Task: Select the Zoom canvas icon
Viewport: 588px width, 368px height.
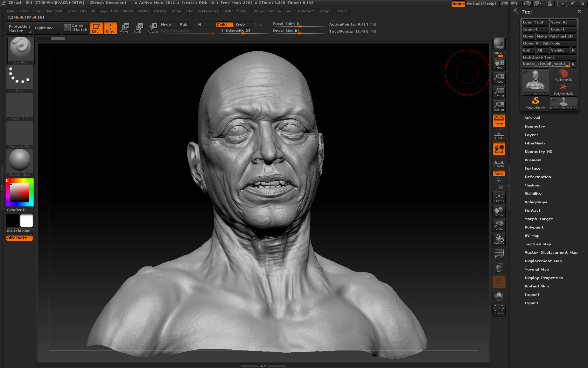Action: click(x=499, y=78)
